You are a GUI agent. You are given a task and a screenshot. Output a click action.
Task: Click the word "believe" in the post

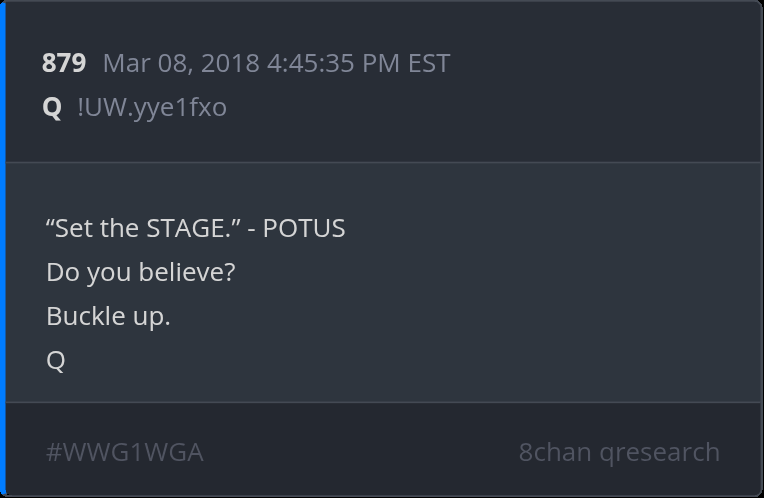[x=187, y=272]
